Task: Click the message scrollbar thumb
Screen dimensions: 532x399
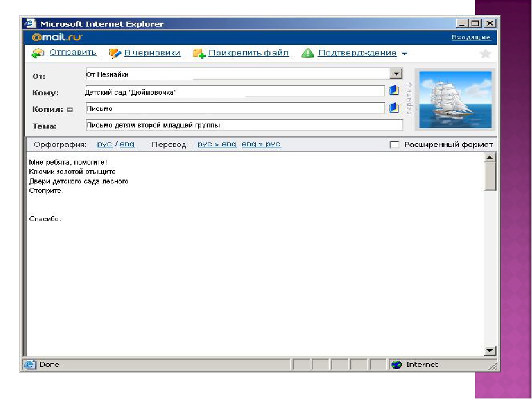Action: point(489,177)
